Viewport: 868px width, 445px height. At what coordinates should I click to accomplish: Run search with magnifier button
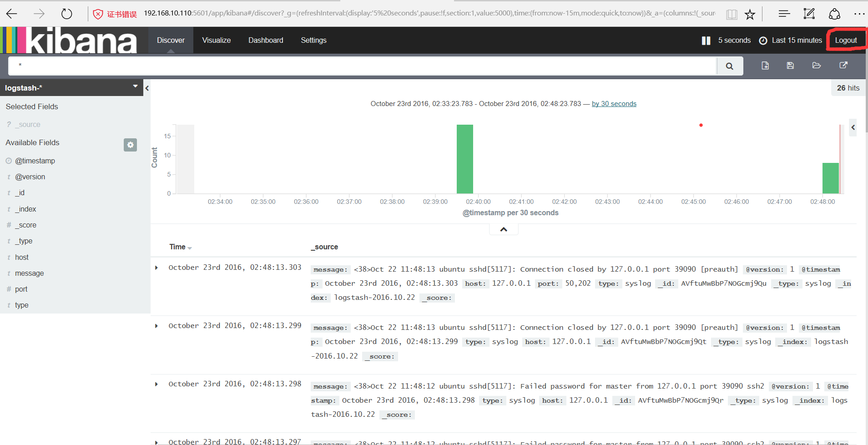point(730,66)
